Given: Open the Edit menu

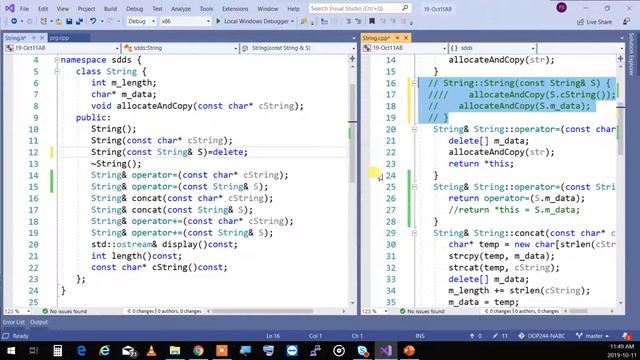Looking at the screenshot, I should (43, 9).
